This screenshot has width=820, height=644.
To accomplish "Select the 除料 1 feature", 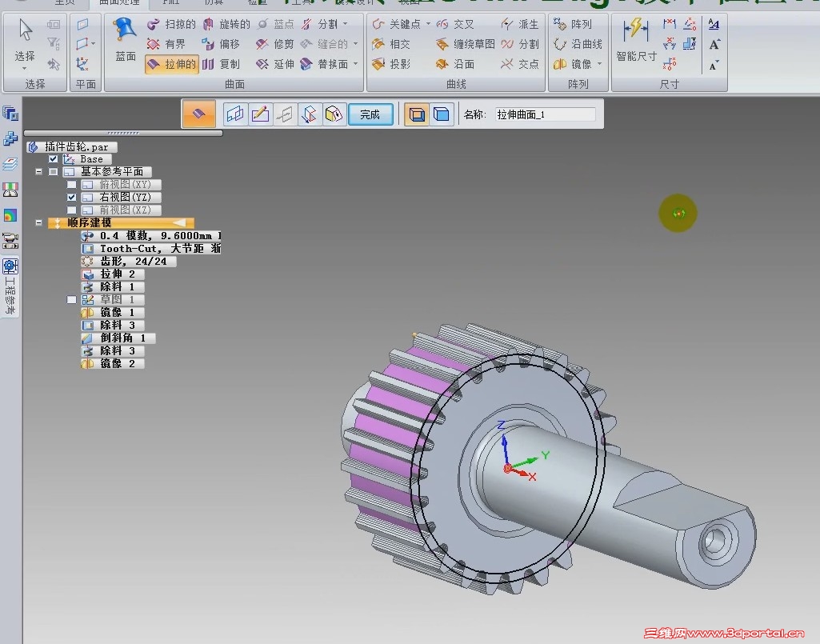I will tap(112, 286).
